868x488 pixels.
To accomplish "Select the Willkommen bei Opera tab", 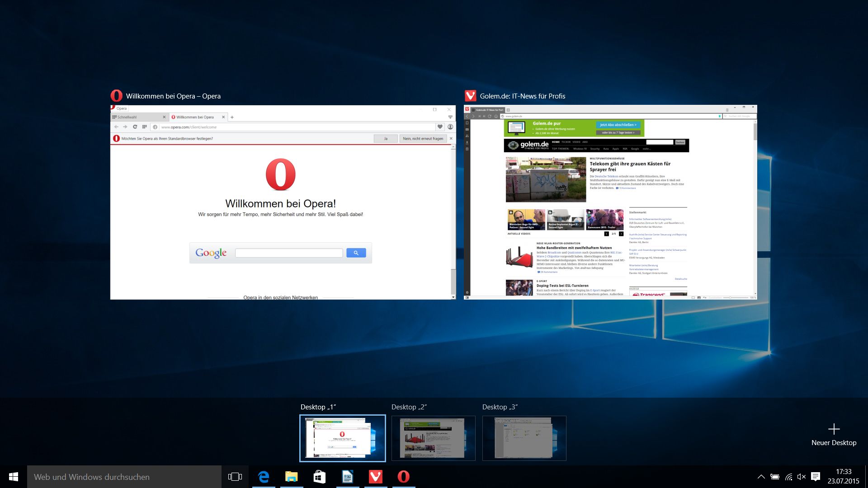I will click(x=198, y=117).
